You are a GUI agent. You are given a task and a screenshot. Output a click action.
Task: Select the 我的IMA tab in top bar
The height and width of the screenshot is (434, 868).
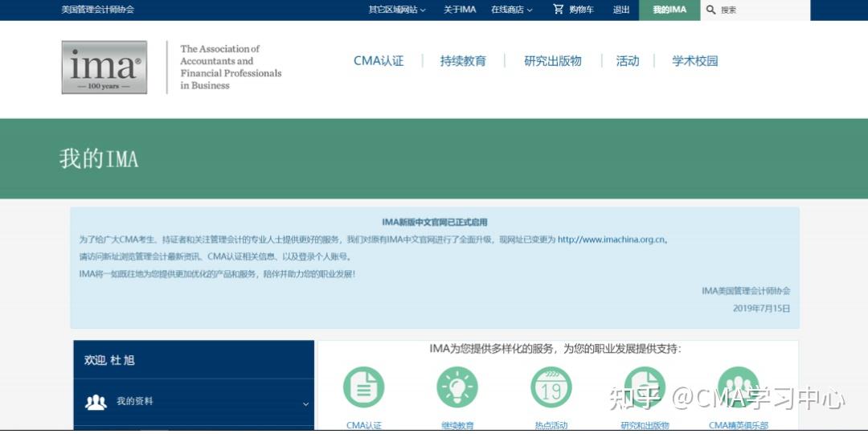coord(669,10)
